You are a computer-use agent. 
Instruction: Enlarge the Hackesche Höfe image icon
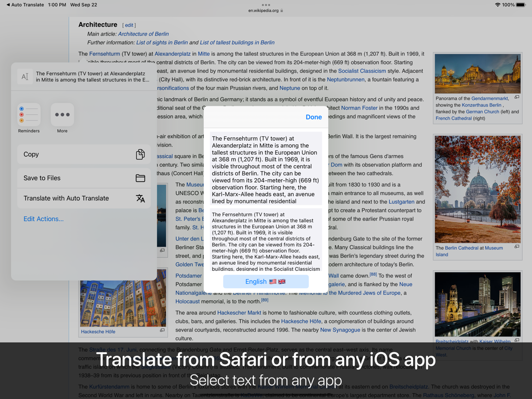[x=162, y=330]
